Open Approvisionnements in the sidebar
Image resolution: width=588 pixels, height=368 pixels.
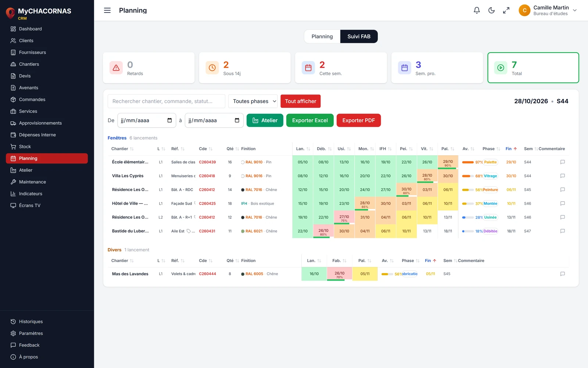point(47,123)
